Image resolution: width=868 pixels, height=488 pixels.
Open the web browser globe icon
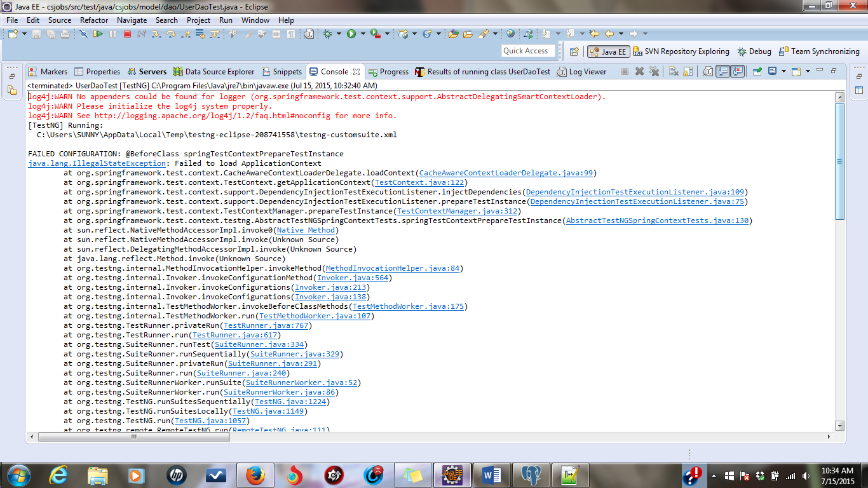click(511, 34)
